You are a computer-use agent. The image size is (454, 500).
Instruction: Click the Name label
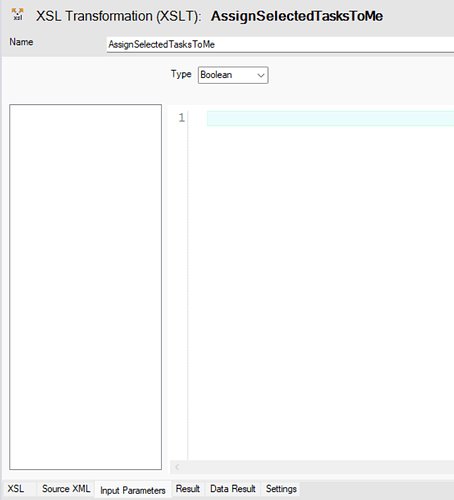[x=21, y=42]
